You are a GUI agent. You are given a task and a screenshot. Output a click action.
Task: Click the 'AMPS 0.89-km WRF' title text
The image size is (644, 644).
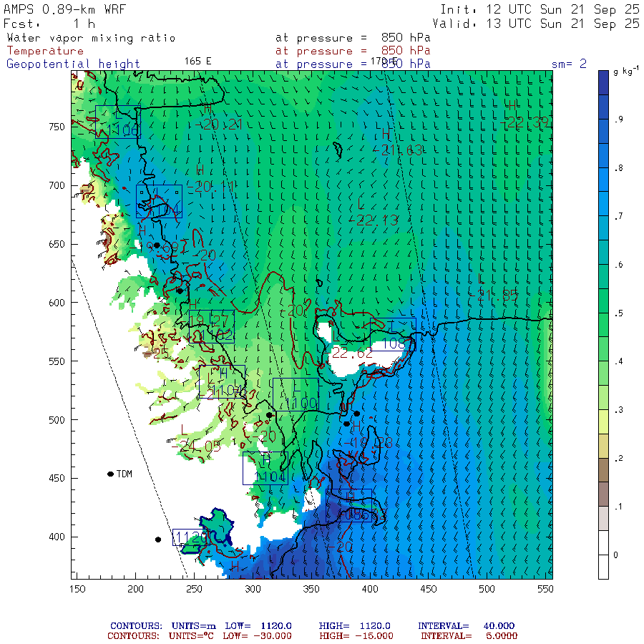(x=64, y=9)
